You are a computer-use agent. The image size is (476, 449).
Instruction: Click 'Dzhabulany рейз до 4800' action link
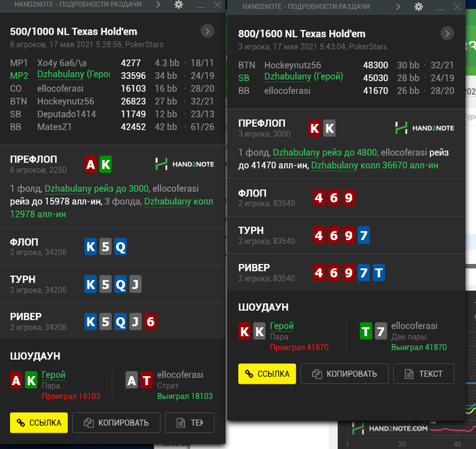(325, 152)
